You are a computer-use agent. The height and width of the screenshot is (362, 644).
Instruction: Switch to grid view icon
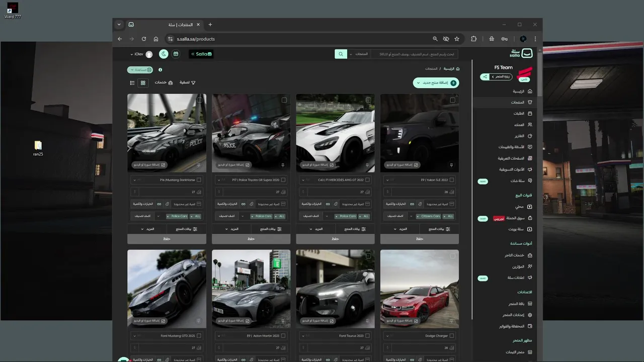[143, 82]
